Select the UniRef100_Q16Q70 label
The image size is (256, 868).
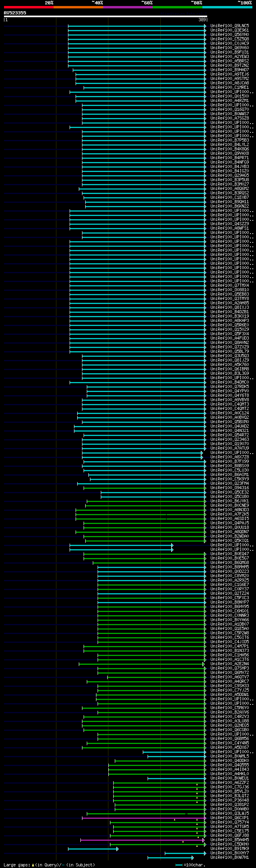coord(230,110)
